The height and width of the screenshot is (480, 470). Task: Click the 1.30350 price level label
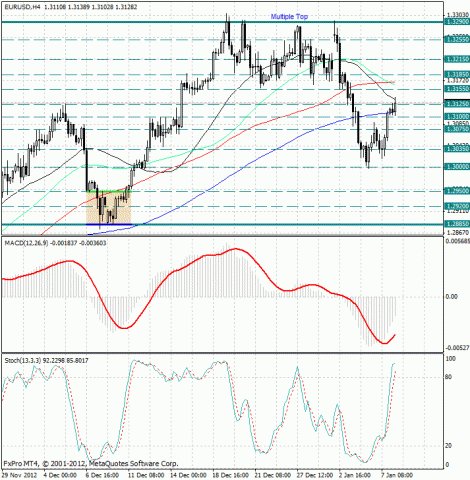coord(457,149)
